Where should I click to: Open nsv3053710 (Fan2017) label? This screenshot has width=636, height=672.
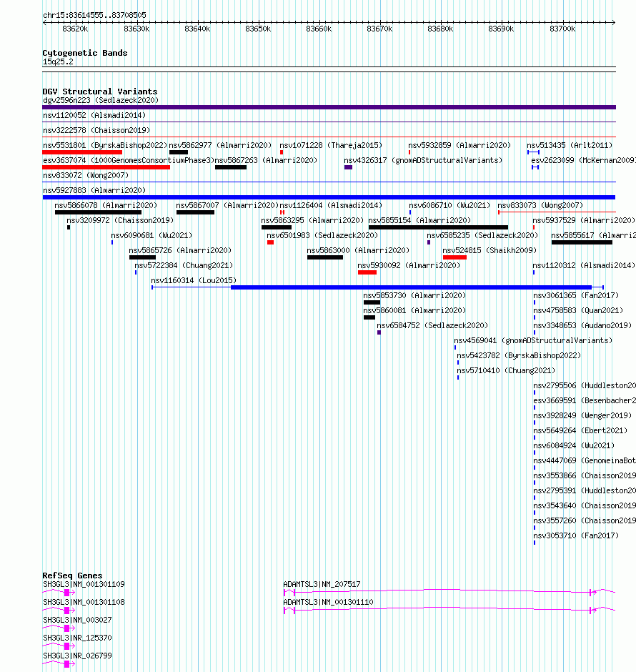tap(576, 535)
